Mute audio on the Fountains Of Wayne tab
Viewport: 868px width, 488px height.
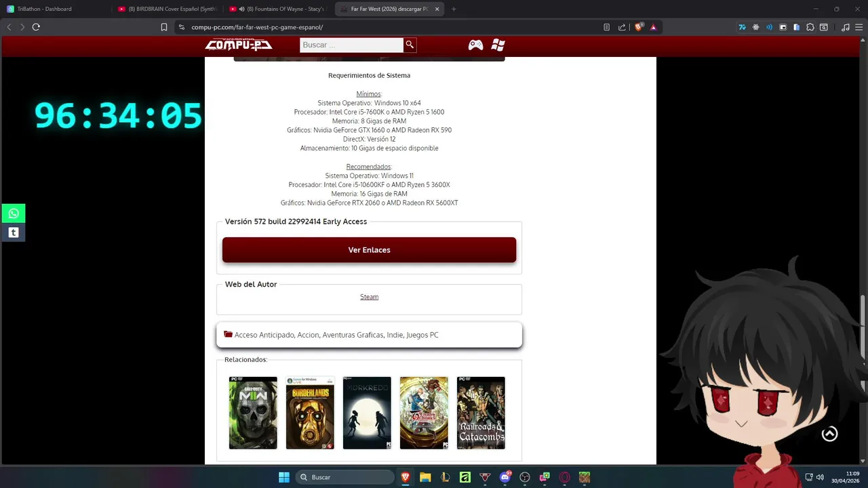point(241,9)
